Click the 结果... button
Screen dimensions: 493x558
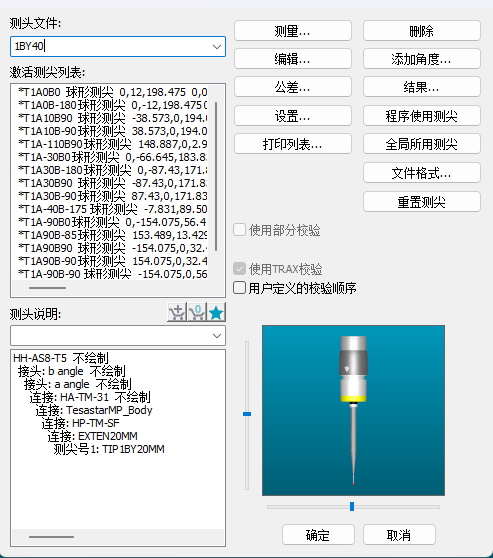point(422,86)
